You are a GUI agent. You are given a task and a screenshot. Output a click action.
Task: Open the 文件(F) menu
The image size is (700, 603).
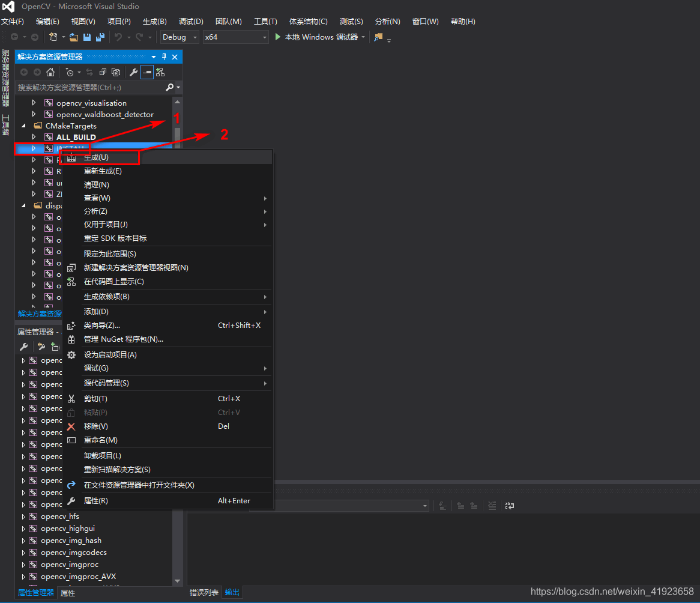[x=12, y=22]
